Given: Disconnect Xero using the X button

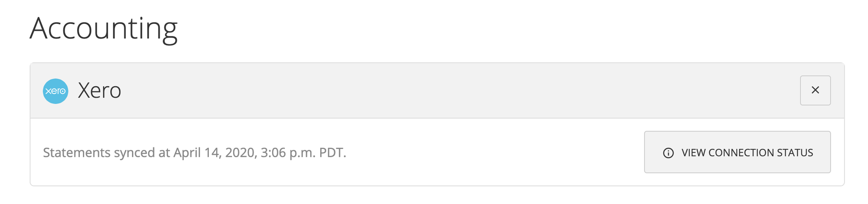Looking at the screenshot, I should point(815,90).
